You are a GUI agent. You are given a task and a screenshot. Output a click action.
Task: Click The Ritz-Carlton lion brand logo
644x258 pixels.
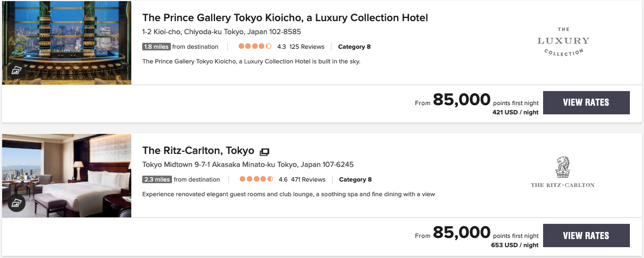click(x=563, y=172)
